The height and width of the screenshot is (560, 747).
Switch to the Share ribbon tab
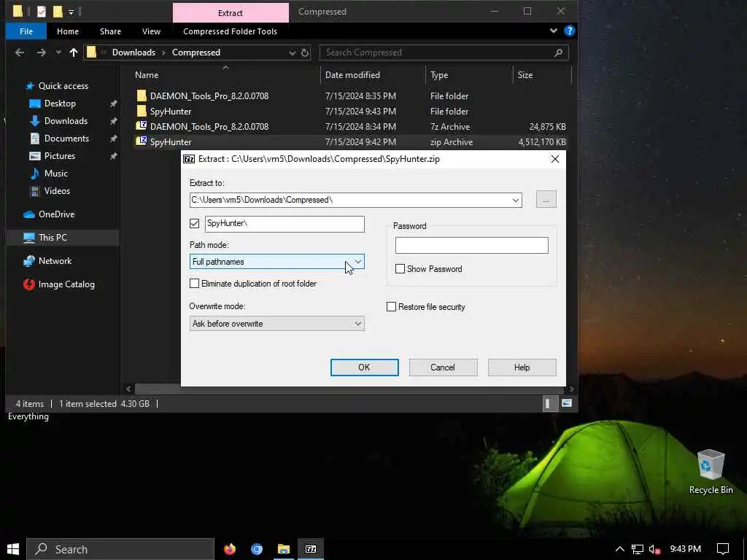[x=111, y=31]
